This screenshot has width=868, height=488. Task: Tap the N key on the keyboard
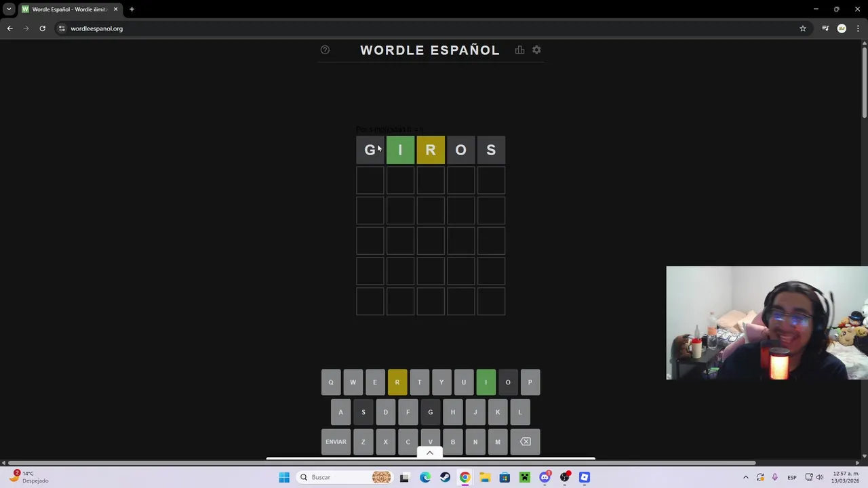pyautogui.click(x=475, y=442)
